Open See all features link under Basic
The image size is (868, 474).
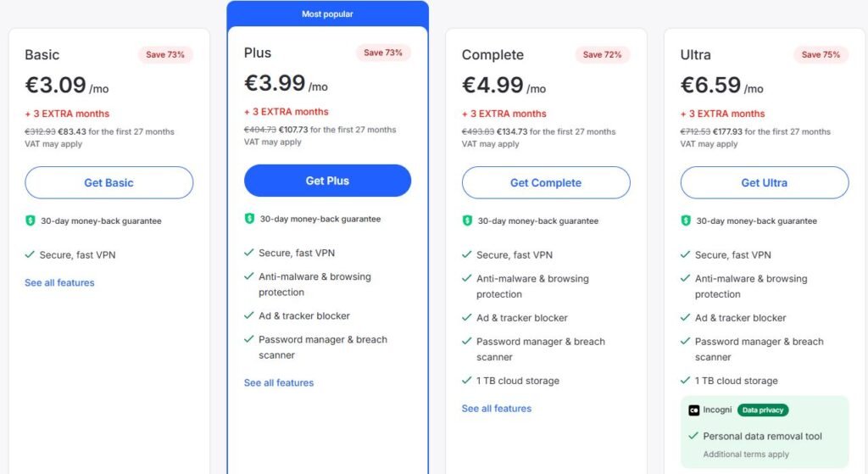(59, 283)
